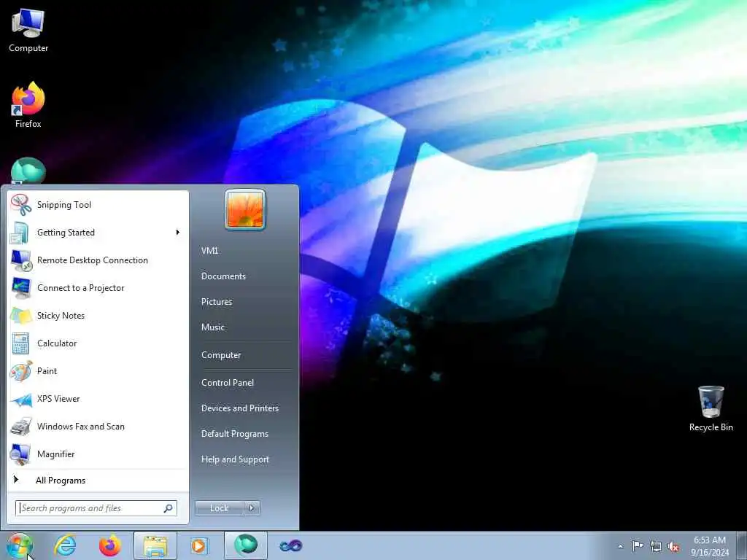This screenshot has height=560, width=747.
Task: Launch Firefox from the taskbar
Action: pos(110,545)
